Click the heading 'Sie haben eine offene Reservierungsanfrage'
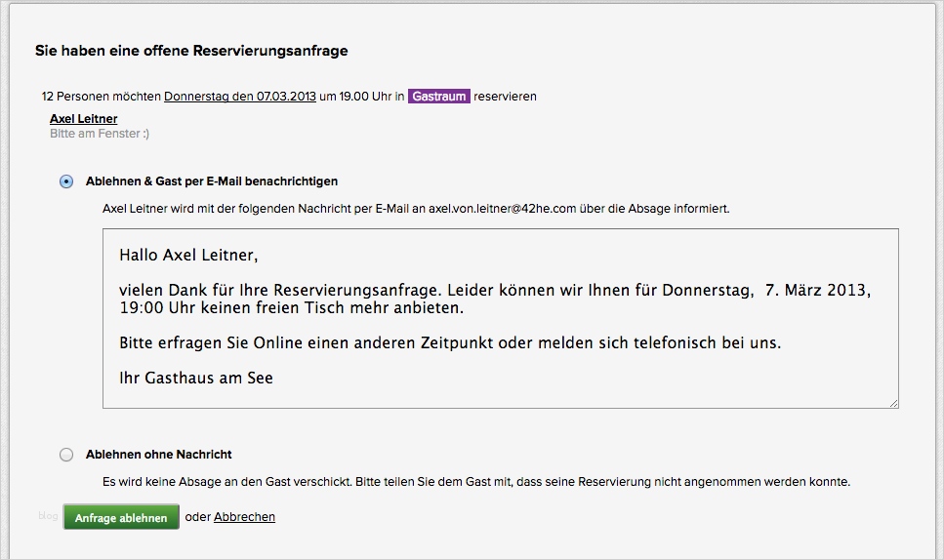Viewport: 944px width, 560px height. (x=191, y=51)
